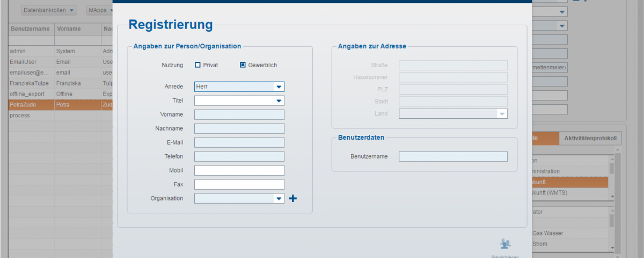Click into the E-Mail field
644x258 pixels.
(239, 142)
